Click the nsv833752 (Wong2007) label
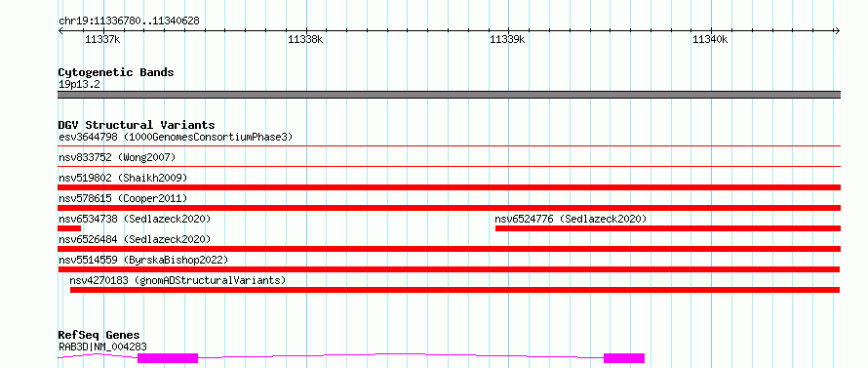 pos(117,157)
